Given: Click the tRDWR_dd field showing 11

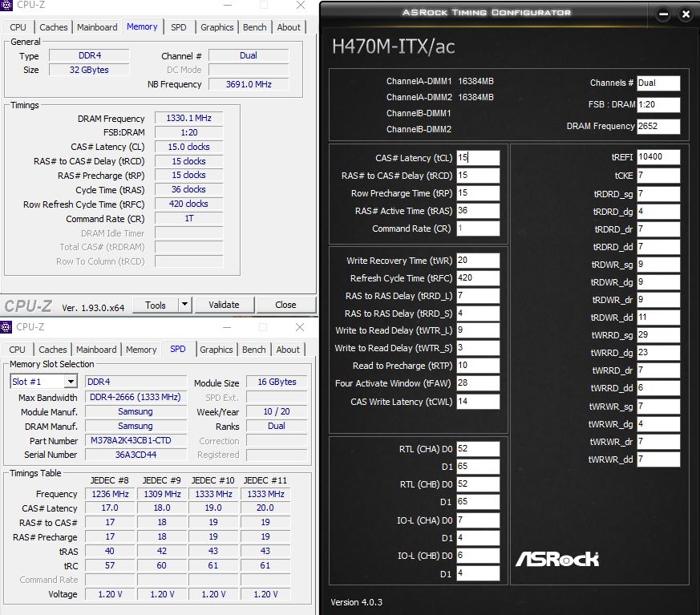Looking at the screenshot, I should (658, 318).
